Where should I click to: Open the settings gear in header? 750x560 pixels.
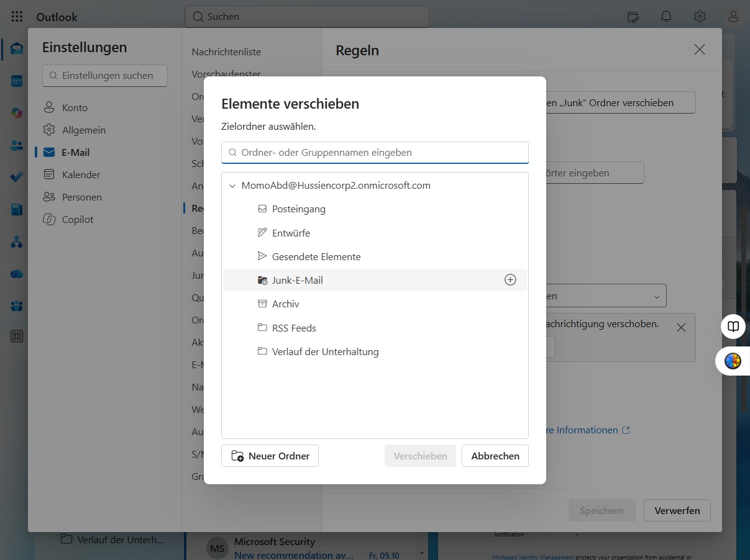700,17
